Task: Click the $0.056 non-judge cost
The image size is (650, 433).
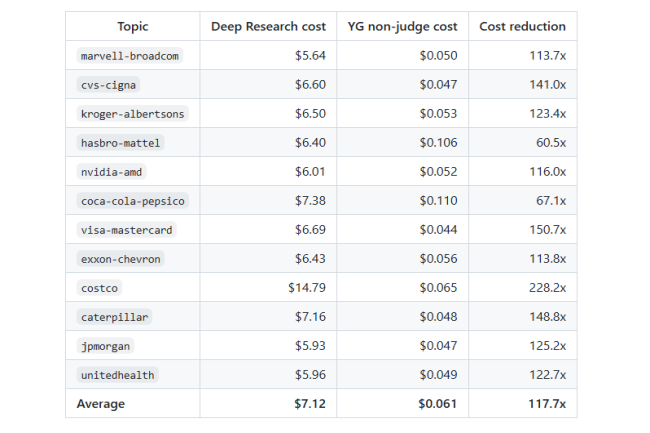Action: coord(438,259)
